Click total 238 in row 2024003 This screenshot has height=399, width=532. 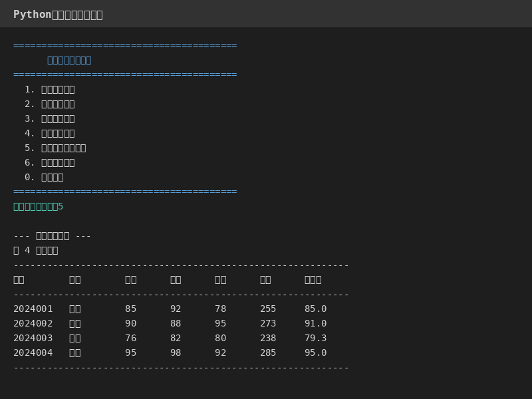tap(268, 338)
